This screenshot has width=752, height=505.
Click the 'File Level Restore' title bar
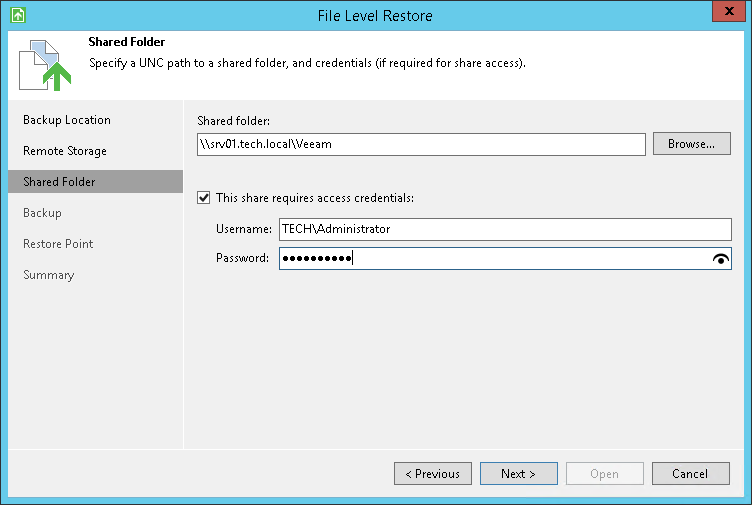coord(375,16)
